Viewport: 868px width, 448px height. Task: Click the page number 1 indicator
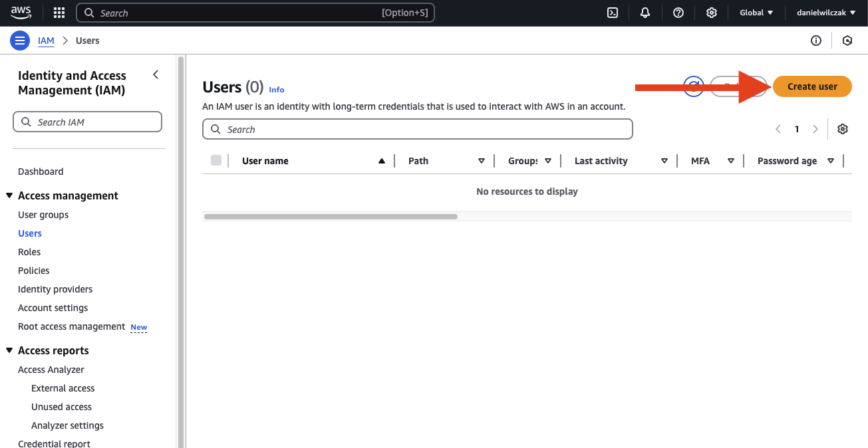click(797, 129)
